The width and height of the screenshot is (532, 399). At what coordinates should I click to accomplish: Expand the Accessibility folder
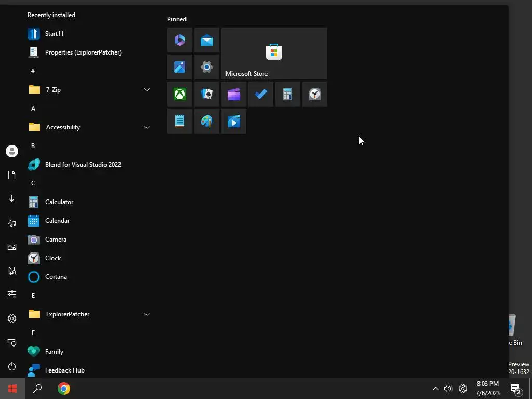coord(90,127)
